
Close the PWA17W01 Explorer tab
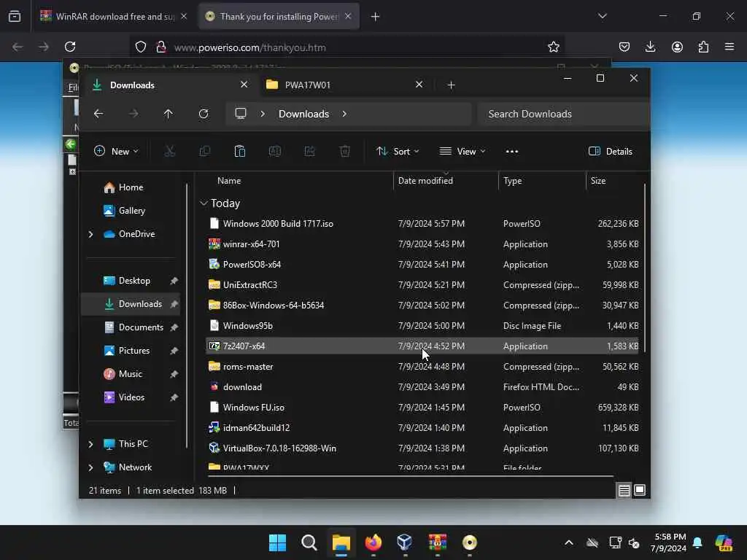[419, 85]
